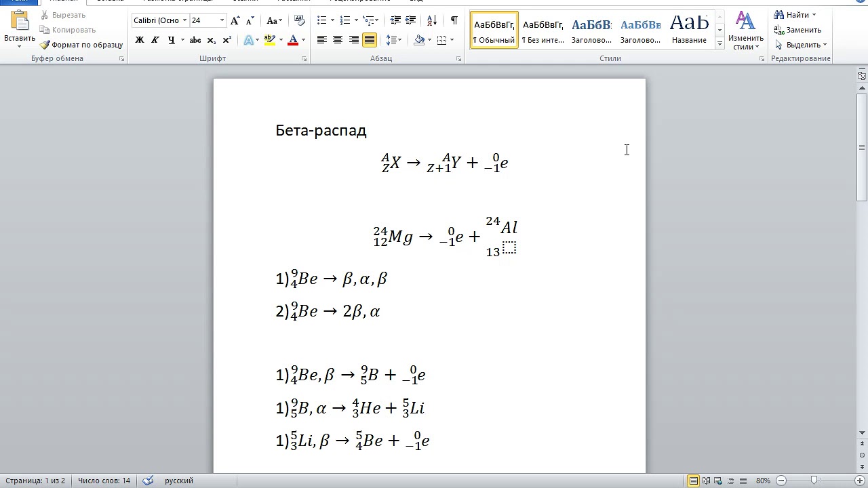Select the Название style

pyautogui.click(x=689, y=30)
